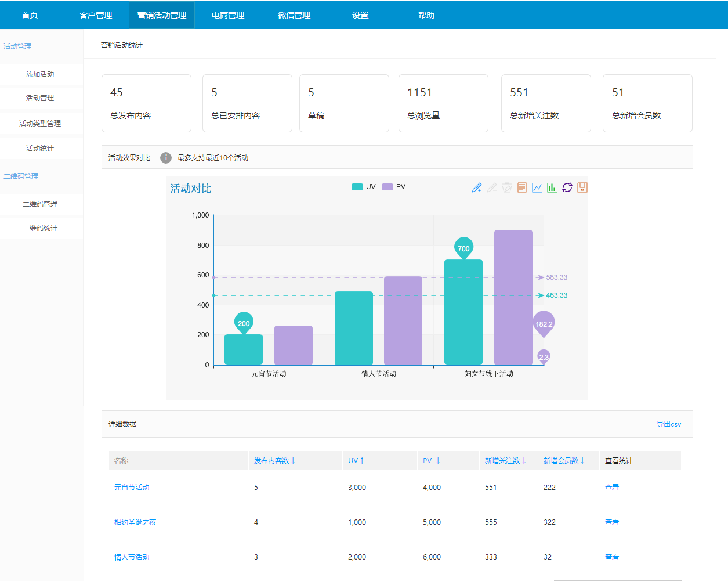Open 微信管理 in top navigation
The width and height of the screenshot is (728, 581).
[x=294, y=15]
